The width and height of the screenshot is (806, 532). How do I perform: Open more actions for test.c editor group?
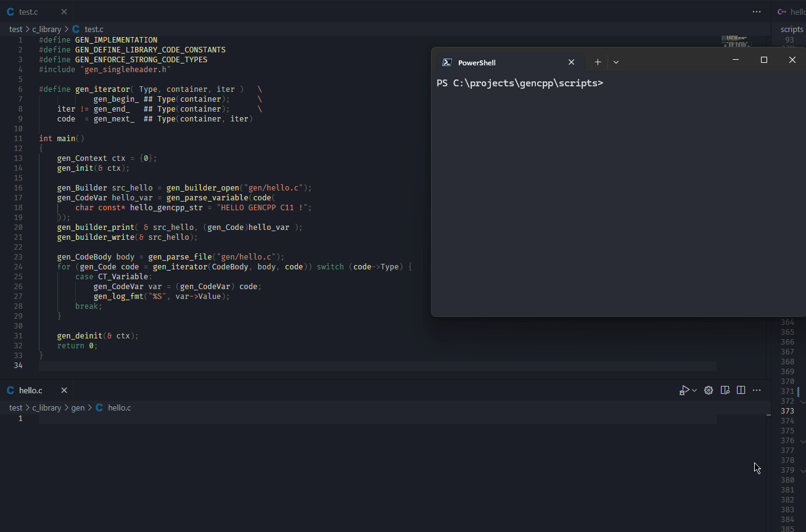point(757,12)
